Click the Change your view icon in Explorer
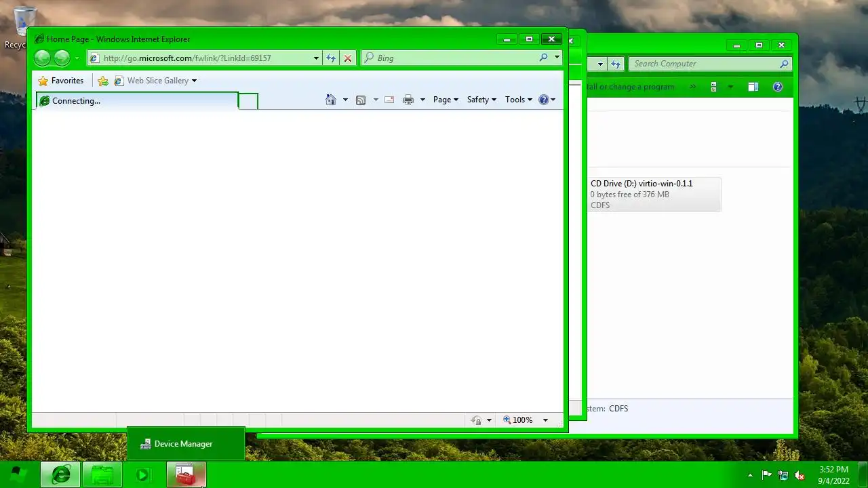The image size is (868, 488). coord(713,87)
